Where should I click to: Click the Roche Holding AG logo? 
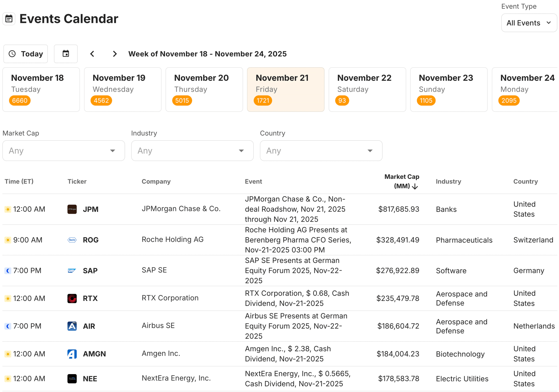click(72, 240)
